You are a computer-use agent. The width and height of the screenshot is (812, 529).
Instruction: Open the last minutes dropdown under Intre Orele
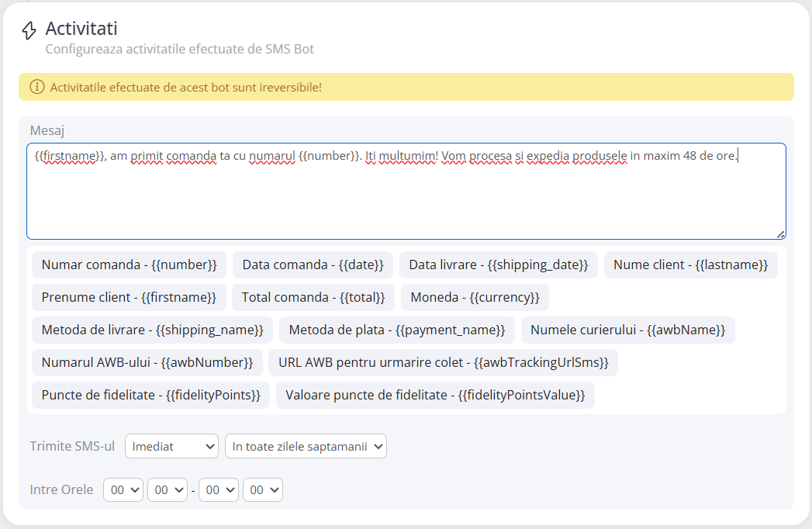pyautogui.click(x=263, y=489)
